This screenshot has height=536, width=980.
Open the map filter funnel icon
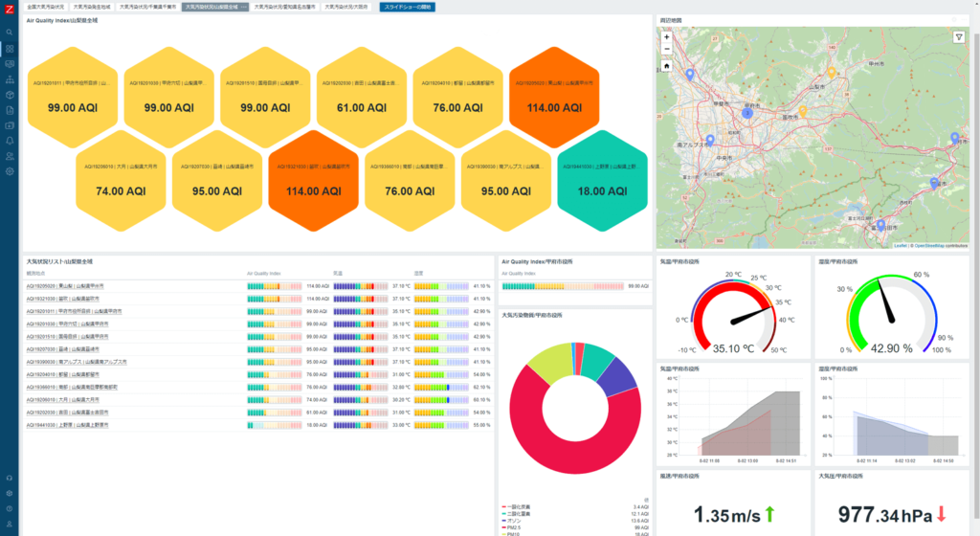click(959, 37)
